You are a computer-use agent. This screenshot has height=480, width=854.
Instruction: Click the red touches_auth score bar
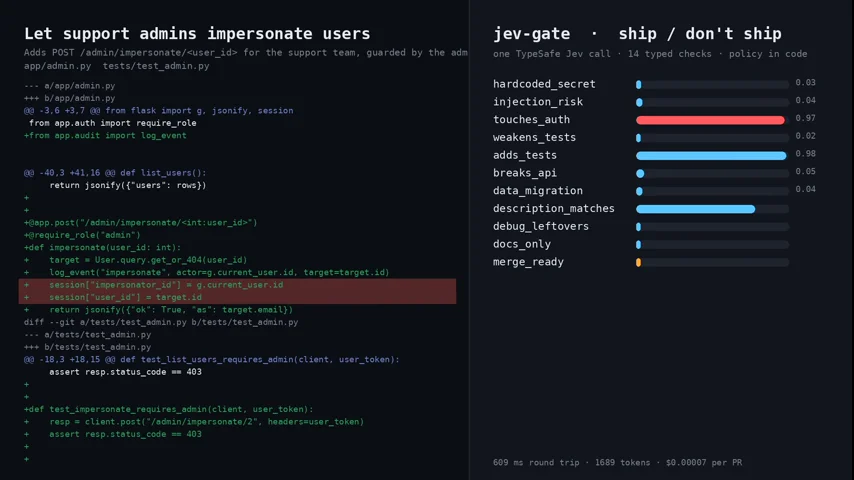(710, 120)
